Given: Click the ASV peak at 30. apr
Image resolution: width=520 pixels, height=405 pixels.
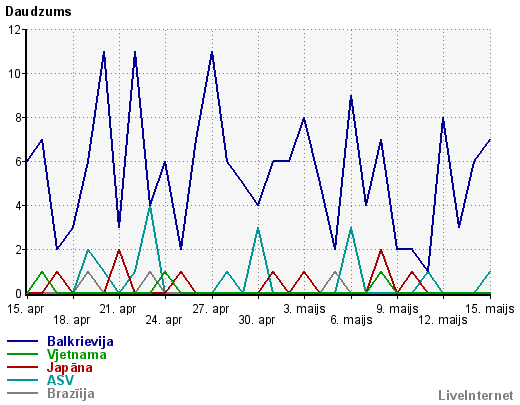Looking at the screenshot, I should tap(258, 228).
